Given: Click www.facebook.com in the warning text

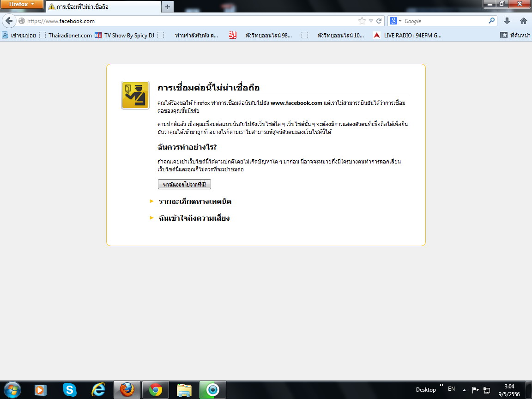Looking at the screenshot, I should coord(296,103).
